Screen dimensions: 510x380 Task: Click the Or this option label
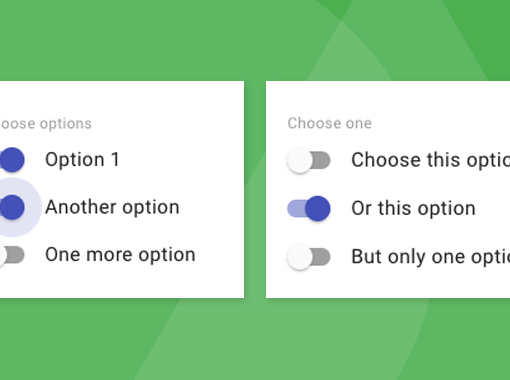(x=413, y=208)
